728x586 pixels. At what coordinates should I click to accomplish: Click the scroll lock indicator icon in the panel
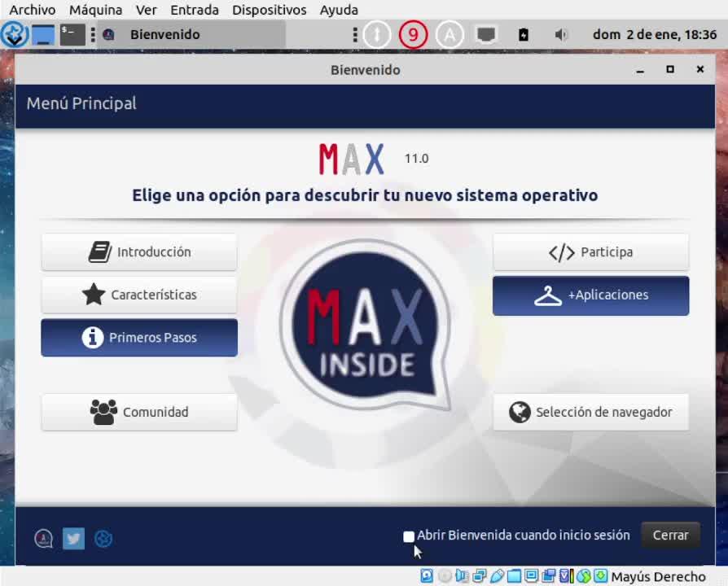coord(376,35)
